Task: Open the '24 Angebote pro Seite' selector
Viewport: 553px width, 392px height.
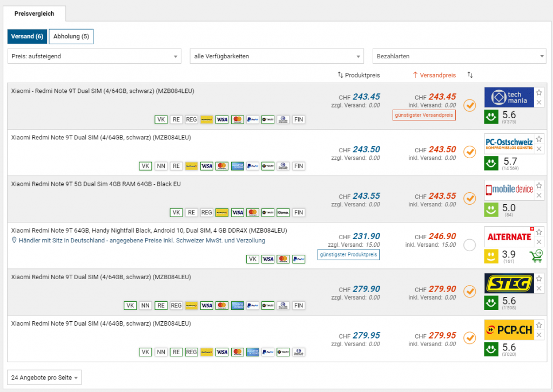Action: 44,377
